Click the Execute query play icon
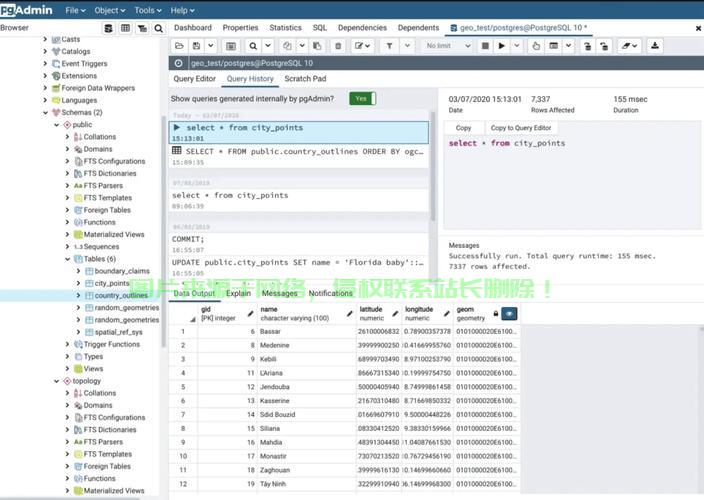The height and width of the screenshot is (500, 704). (502, 46)
